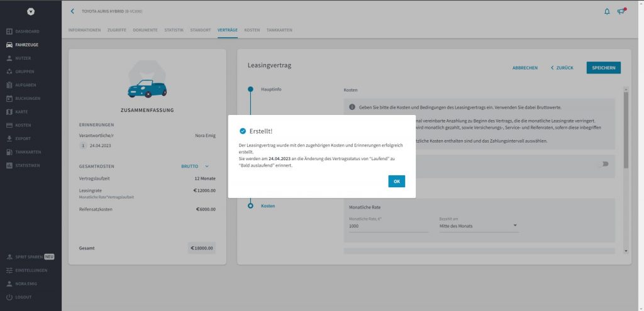Click the blue car illustration
Image resolution: width=644 pixels, height=311 pixels.
tap(147, 89)
